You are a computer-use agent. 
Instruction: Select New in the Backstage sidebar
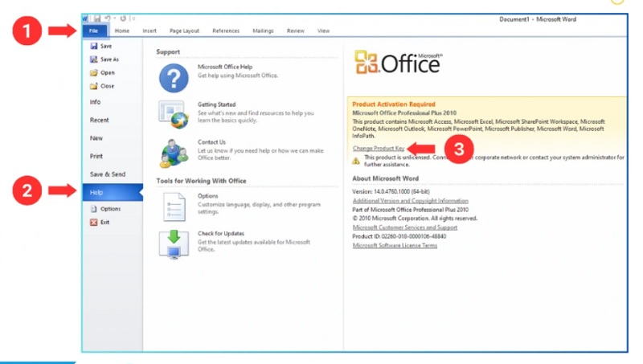tap(96, 138)
